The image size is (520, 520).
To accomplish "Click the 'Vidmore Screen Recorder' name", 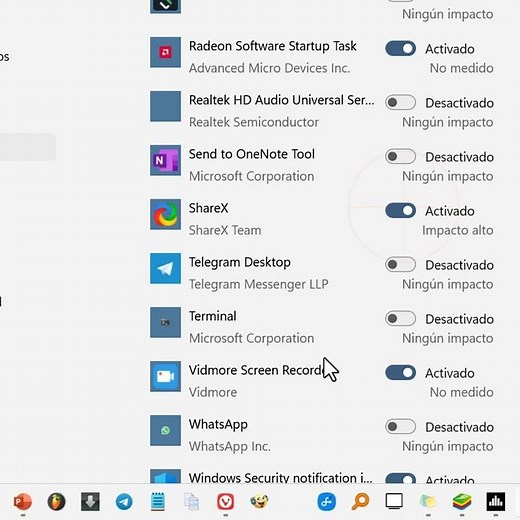I will point(257,370).
